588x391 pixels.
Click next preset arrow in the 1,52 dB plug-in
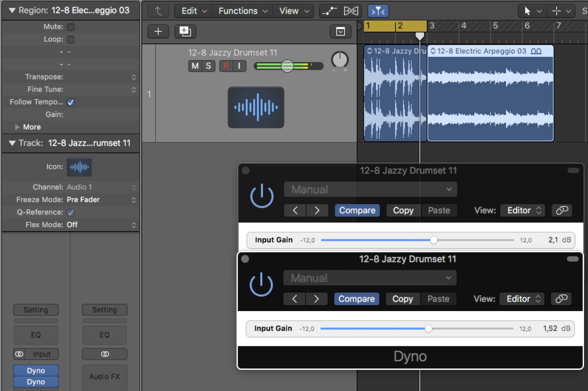point(317,299)
